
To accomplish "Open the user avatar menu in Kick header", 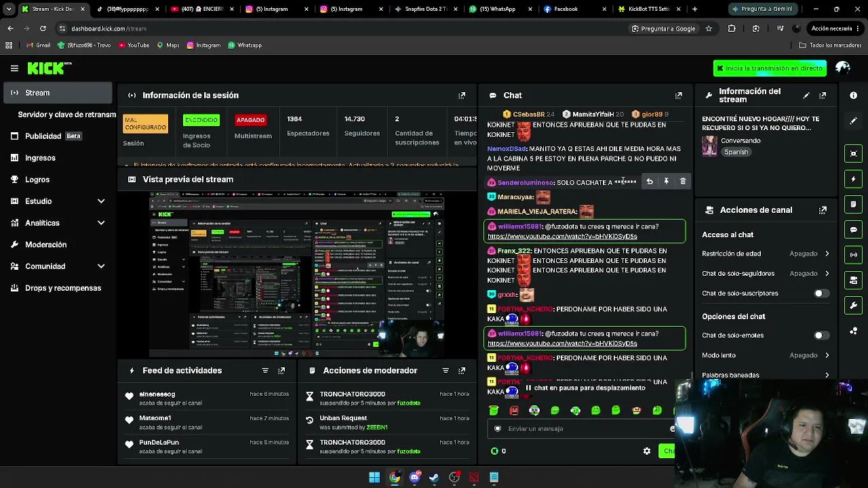I will (843, 68).
